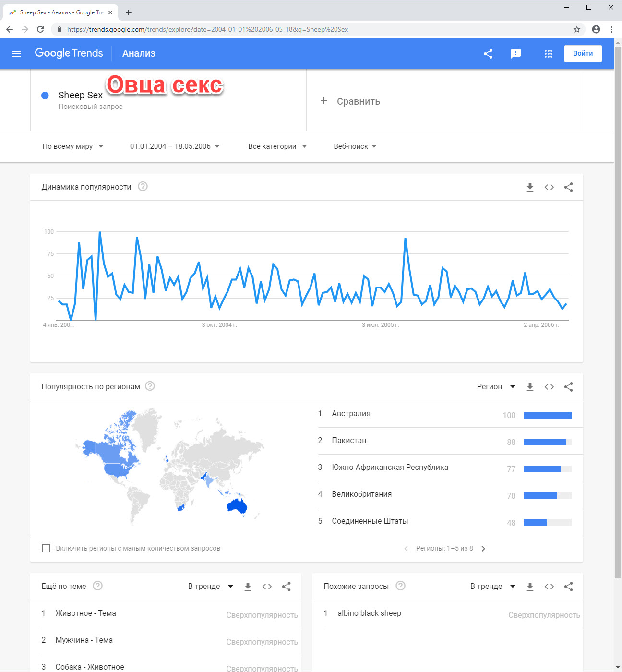
Task: Open В тренде dropdown in Похожие запросы
Action: pyautogui.click(x=493, y=587)
